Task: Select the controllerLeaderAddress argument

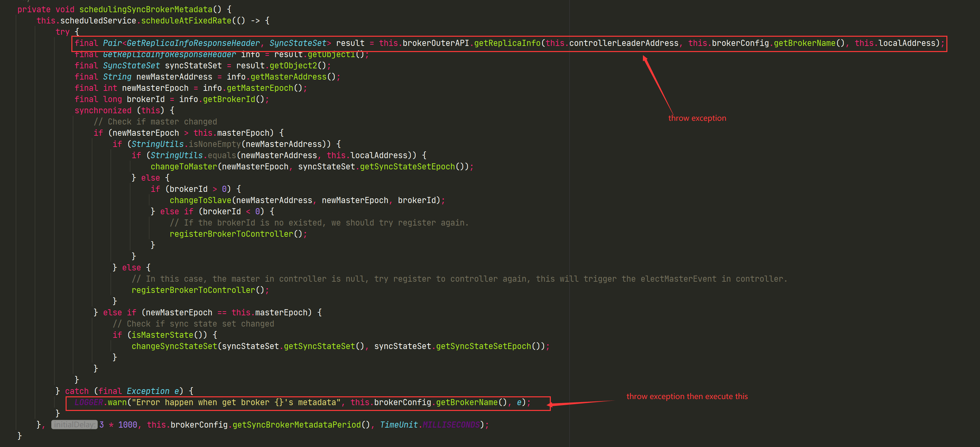Action: pyautogui.click(x=624, y=43)
